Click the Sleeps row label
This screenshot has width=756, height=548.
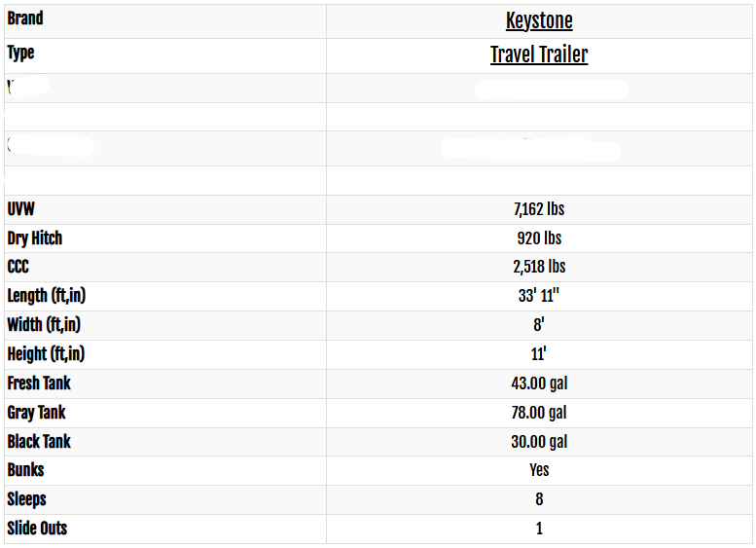pyautogui.click(x=27, y=499)
